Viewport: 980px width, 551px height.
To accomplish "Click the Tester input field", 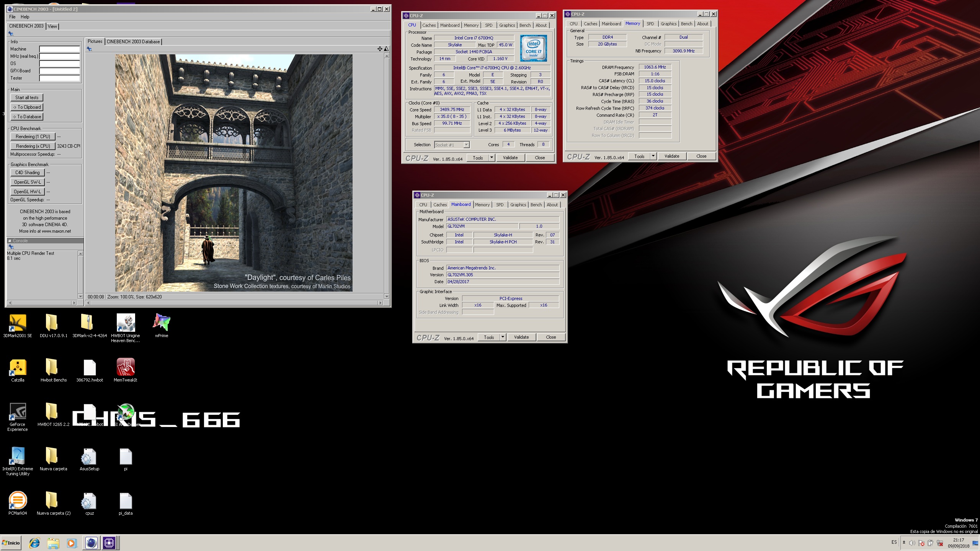I will point(59,78).
